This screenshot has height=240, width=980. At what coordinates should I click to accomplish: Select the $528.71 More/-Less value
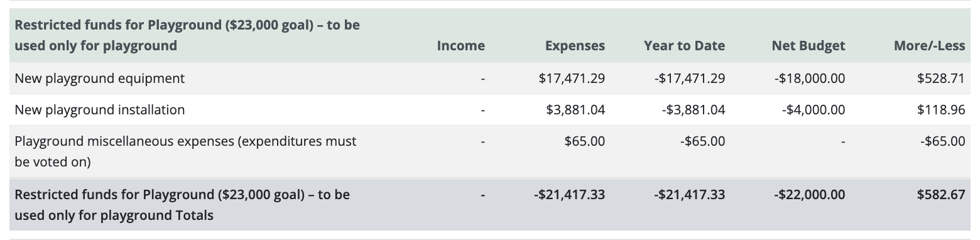(941, 79)
